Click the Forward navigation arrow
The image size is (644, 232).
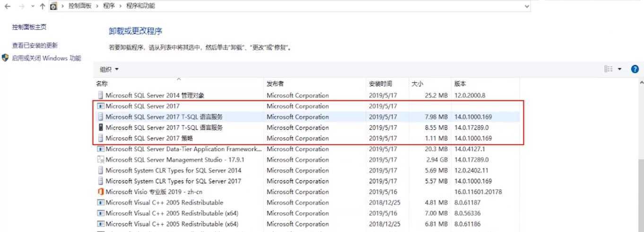pos(21,7)
